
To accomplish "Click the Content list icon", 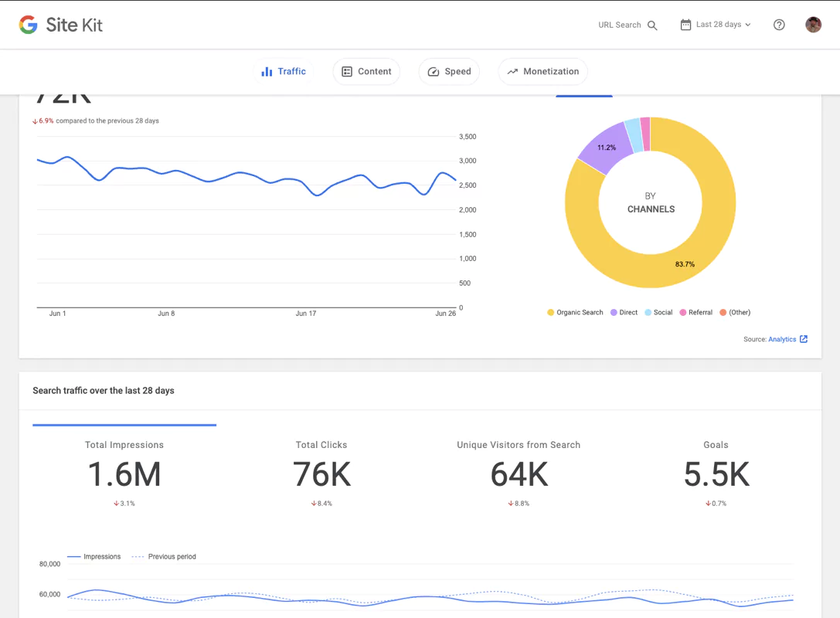I will (x=348, y=71).
